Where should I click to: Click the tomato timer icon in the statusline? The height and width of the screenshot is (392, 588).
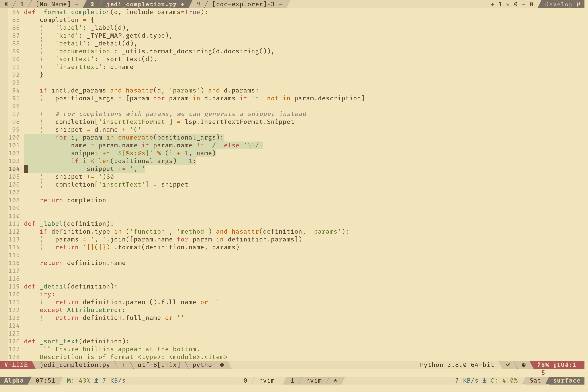(524, 365)
